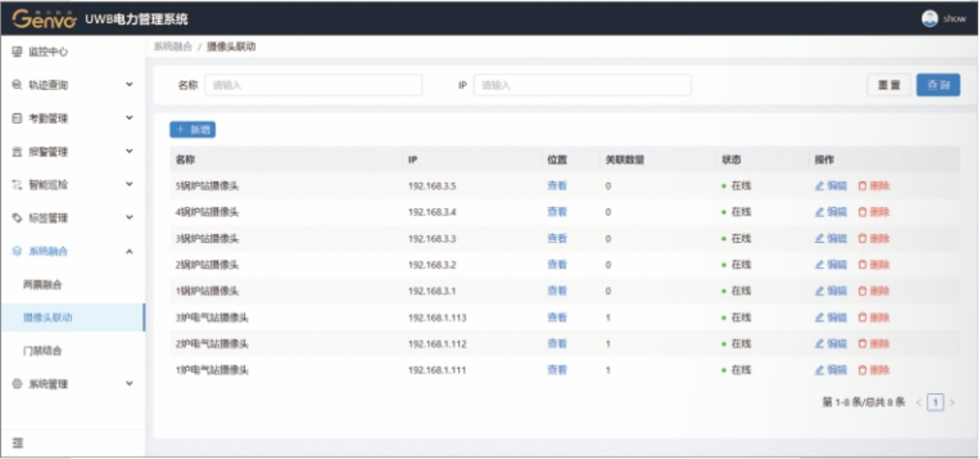Viewport: 980px width, 459px height.
Task: Click the 关联数量 column header
Action: click(624, 160)
